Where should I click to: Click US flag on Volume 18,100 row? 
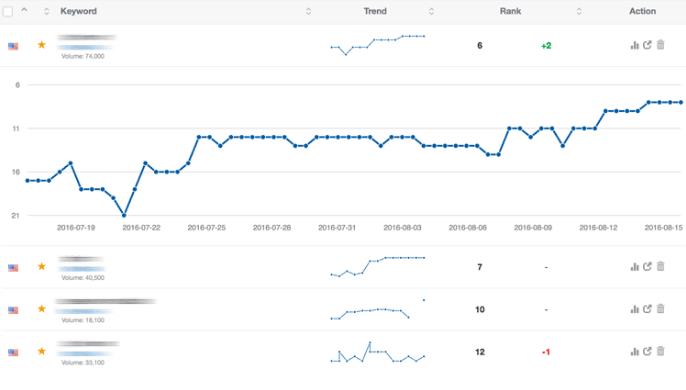[13, 310]
